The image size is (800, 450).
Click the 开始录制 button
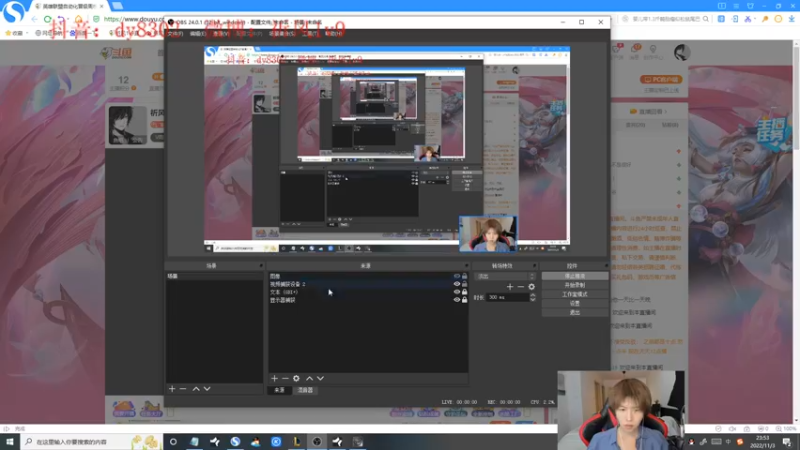point(574,285)
